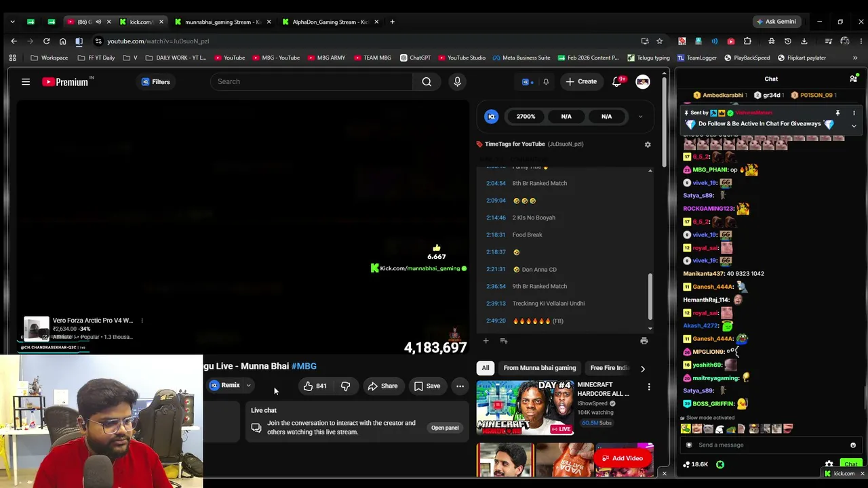Screen dimensions: 868x488
Task: Go back in browser history
Action: (x=14, y=41)
